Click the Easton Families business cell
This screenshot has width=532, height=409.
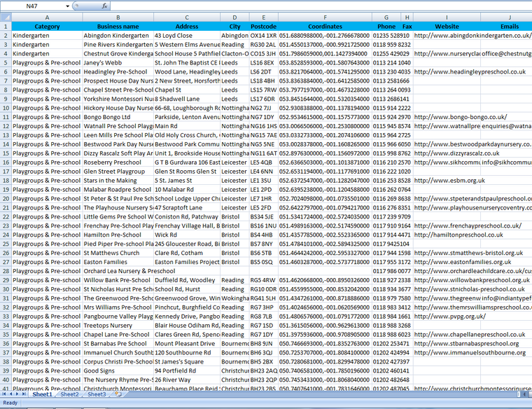[118, 262]
